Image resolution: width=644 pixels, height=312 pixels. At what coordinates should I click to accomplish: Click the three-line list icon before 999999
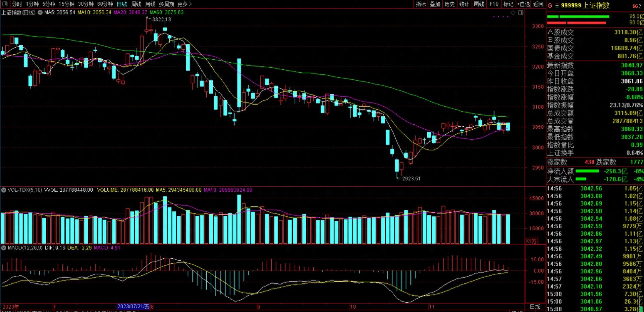557,6
